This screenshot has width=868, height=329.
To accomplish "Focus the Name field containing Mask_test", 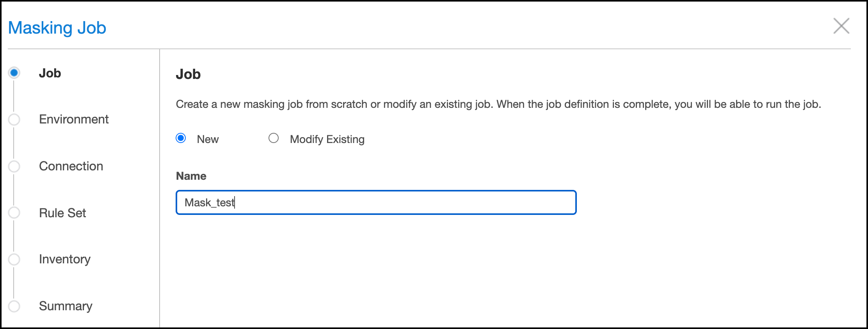I will (x=376, y=202).
